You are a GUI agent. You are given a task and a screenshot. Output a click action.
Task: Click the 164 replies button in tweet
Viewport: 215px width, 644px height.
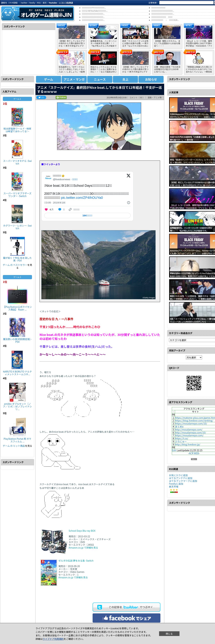click(x=87, y=216)
